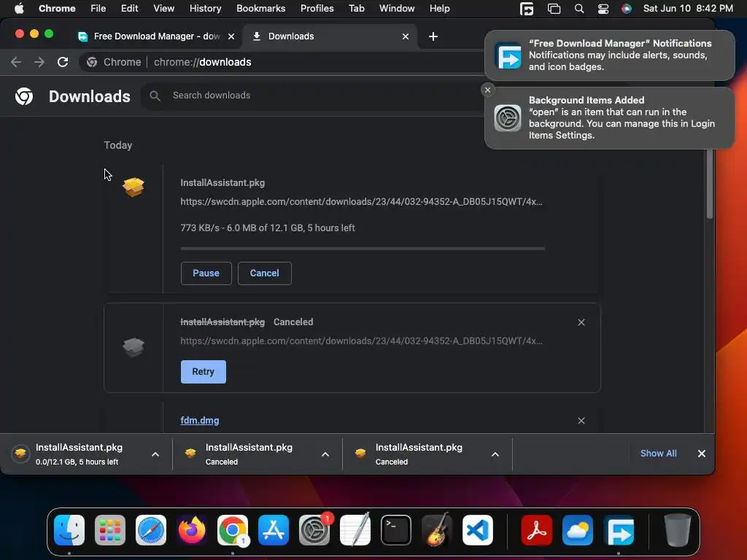Open Adobe Acrobat from the Dock
Viewport: 747px width, 560px height.
tap(536, 530)
